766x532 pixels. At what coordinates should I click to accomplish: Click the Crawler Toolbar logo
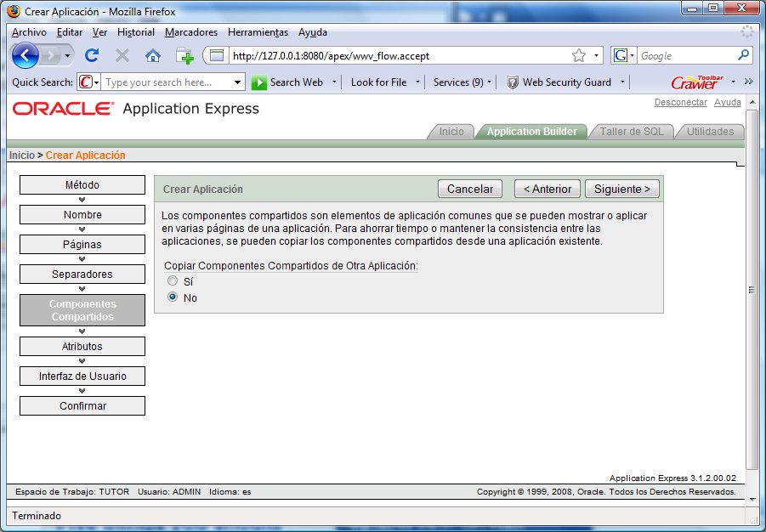[x=696, y=82]
